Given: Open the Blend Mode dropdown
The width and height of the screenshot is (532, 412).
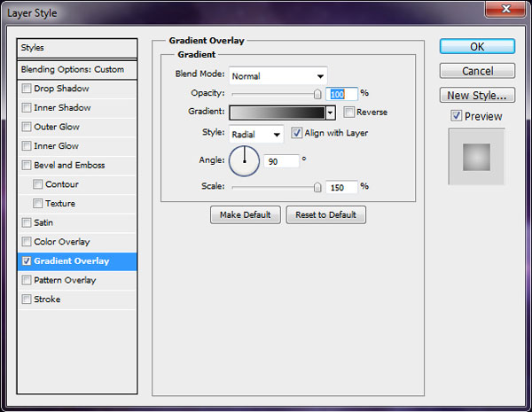Looking at the screenshot, I should (278, 76).
